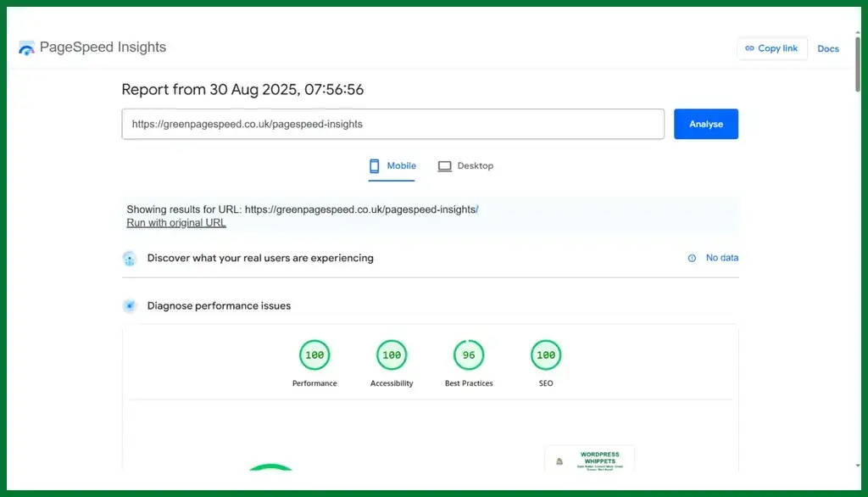The height and width of the screenshot is (497, 868).
Task: Switch to the Desktop tab
Action: tap(465, 166)
